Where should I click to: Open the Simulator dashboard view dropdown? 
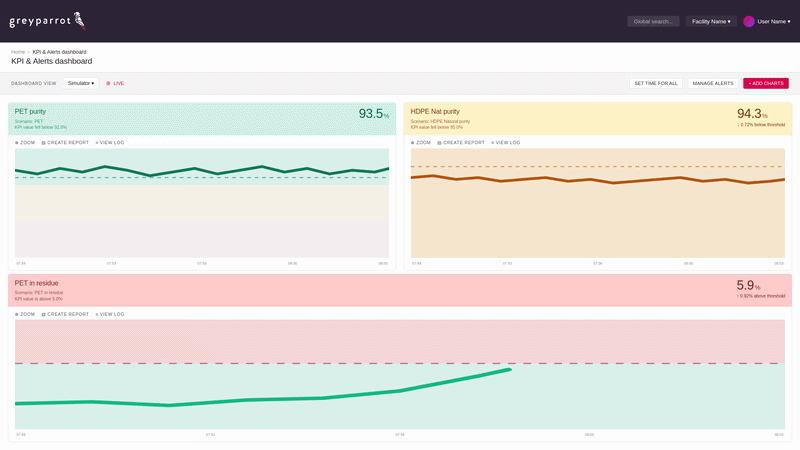point(81,83)
